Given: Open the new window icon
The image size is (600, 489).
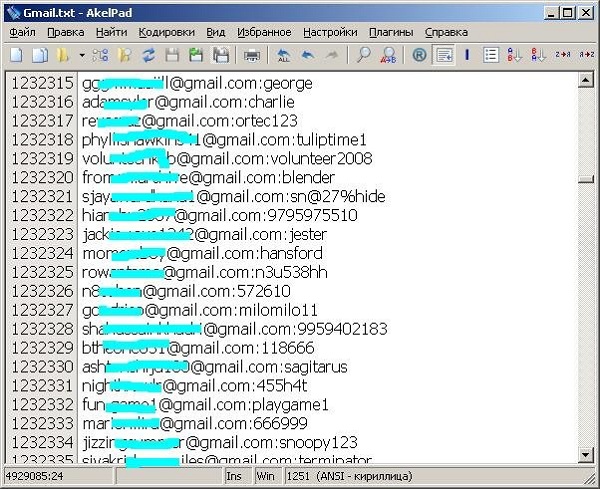Looking at the screenshot, I should click(40, 55).
